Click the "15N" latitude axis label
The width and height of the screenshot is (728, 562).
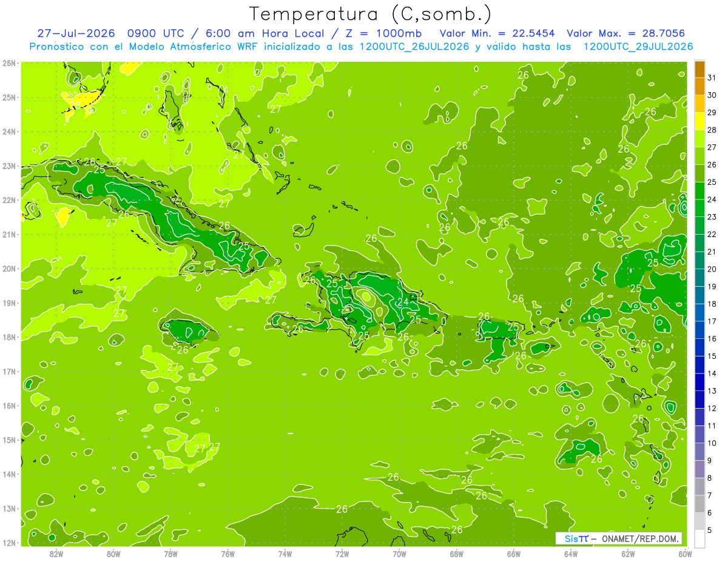pos(9,440)
